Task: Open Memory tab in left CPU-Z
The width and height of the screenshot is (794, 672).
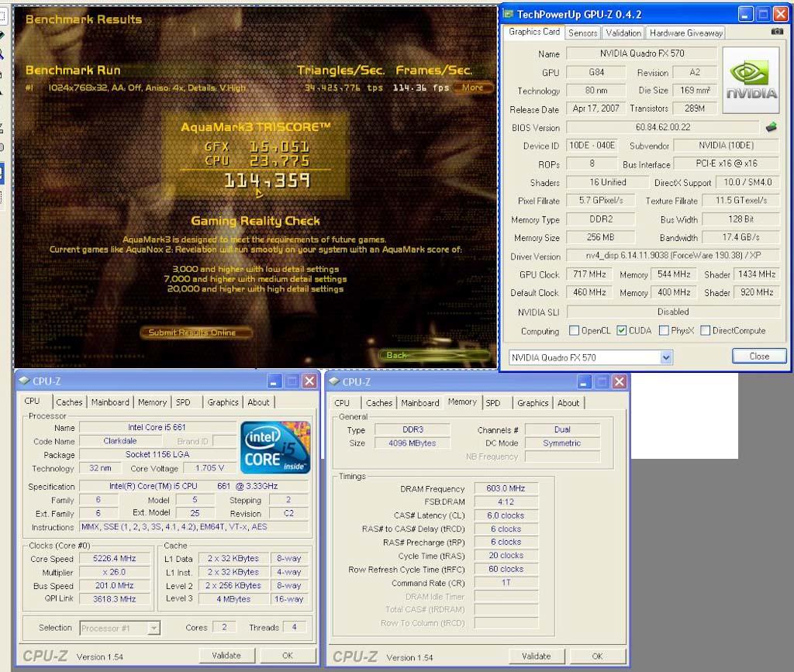Action: (152, 402)
